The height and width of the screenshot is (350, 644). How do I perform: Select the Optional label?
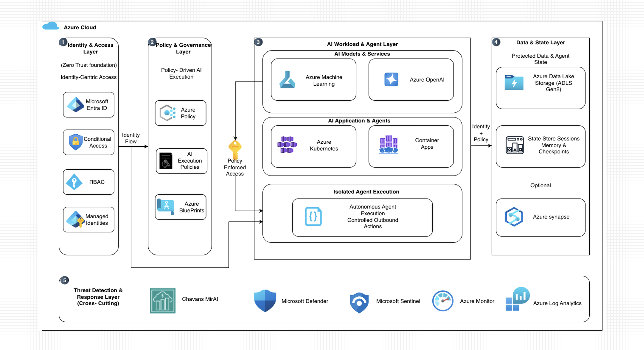[540, 185]
